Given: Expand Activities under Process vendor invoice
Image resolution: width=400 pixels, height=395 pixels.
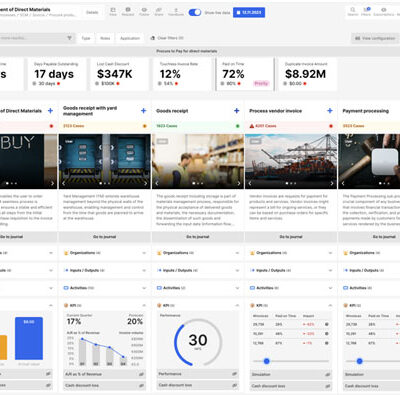Looking at the screenshot, I should tap(291, 288).
